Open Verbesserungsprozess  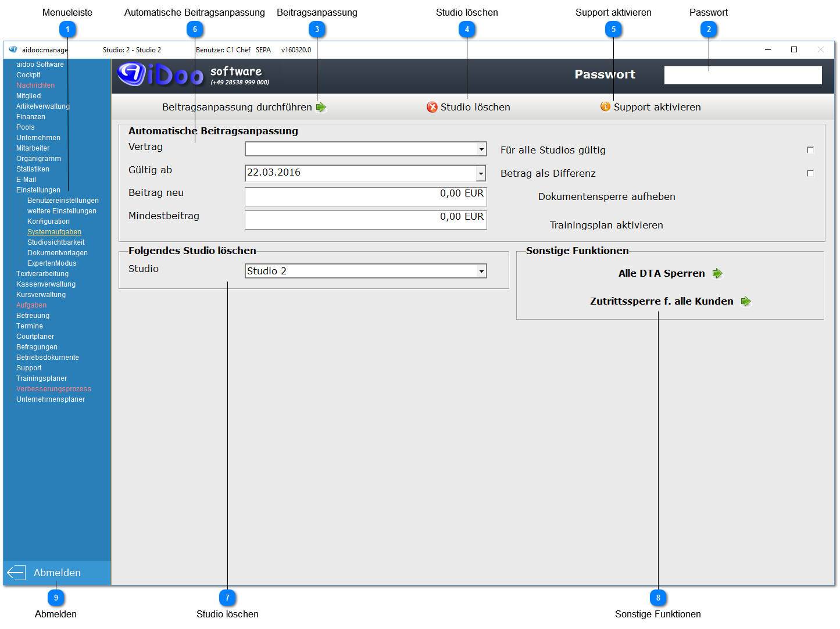click(x=53, y=389)
